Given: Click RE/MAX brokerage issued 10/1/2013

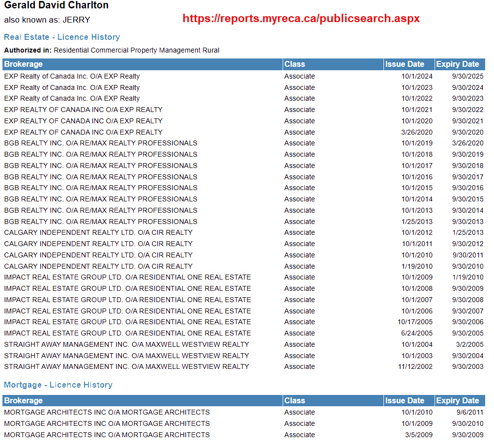Looking at the screenshot, I should (101, 210).
